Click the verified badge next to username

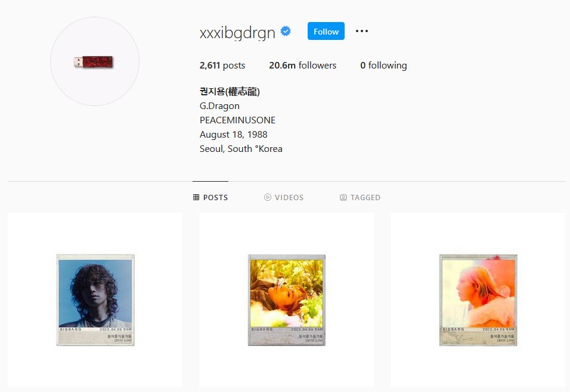[x=286, y=31]
